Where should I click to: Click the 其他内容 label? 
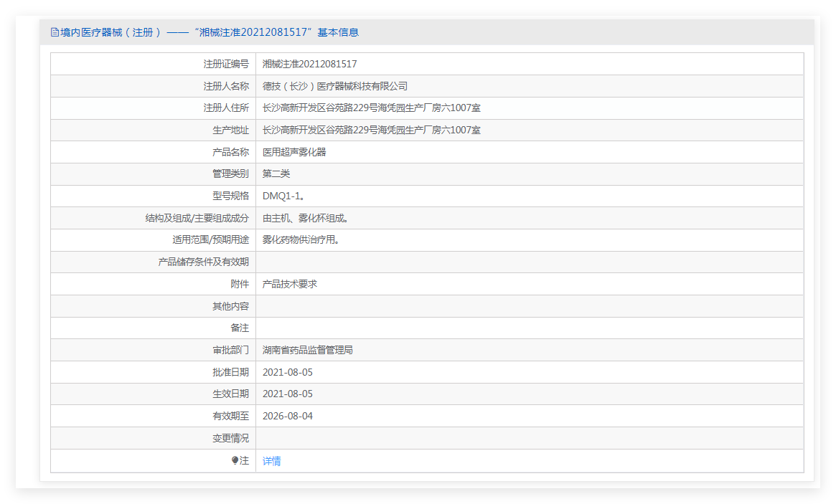(x=231, y=306)
